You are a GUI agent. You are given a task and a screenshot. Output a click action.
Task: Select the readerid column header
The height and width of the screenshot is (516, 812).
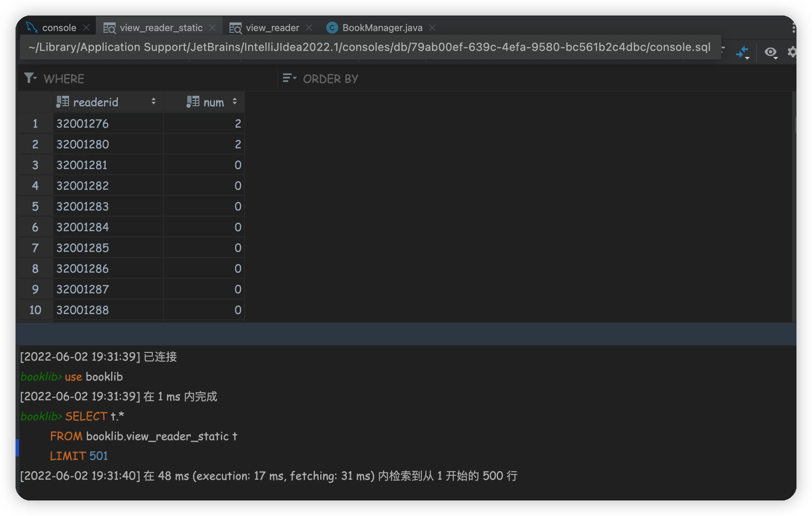108,102
